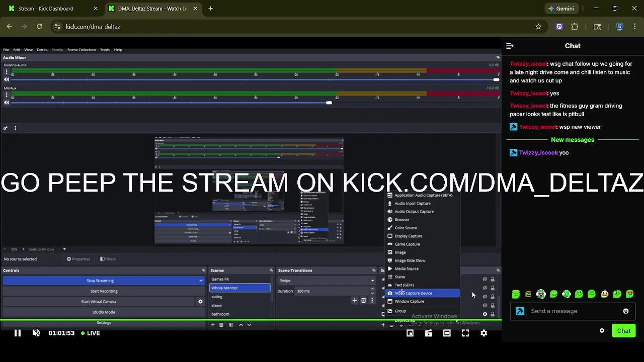Collapse the chat panel arrow icon
Image resolution: width=644 pixels, height=362 pixels.
[510, 46]
